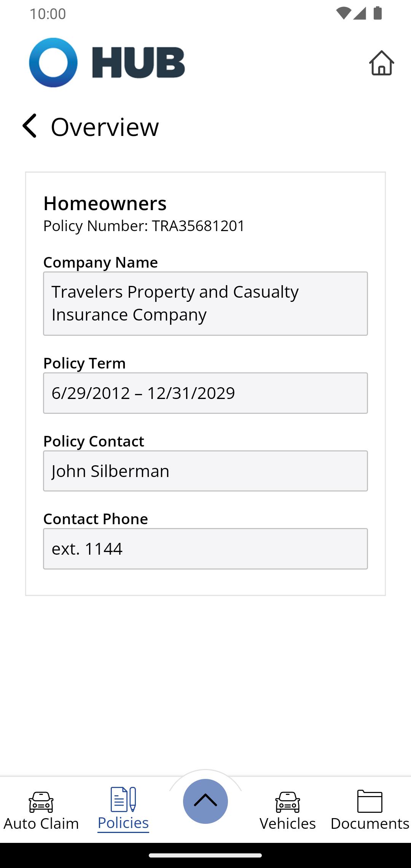Image resolution: width=411 pixels, height=868 pixels.
Task: Tap the Overview heading text
Action: coord(105,126)
